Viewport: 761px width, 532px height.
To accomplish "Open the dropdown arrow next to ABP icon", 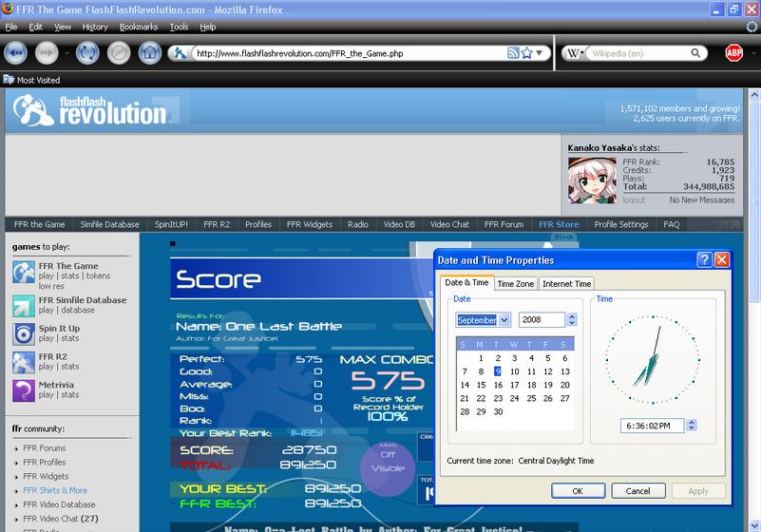I will (753, 53).
